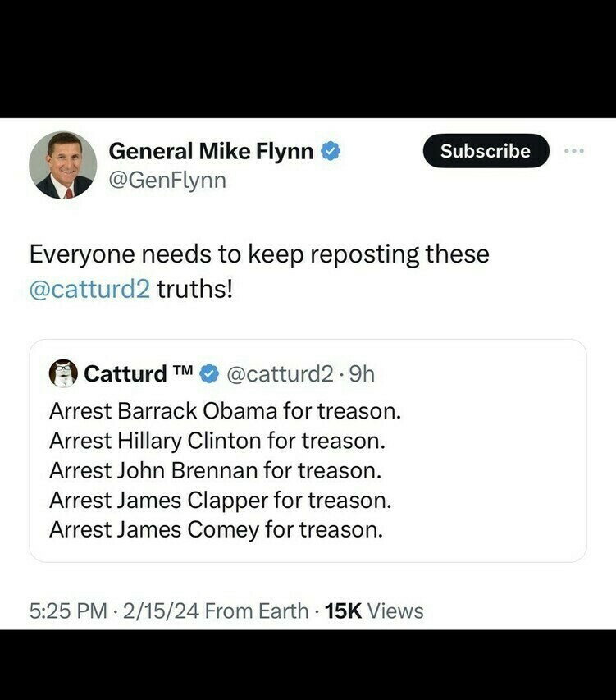Open Catturd's small cat avatar
This screenshot has width=616, height=700.
click(63, 374)
